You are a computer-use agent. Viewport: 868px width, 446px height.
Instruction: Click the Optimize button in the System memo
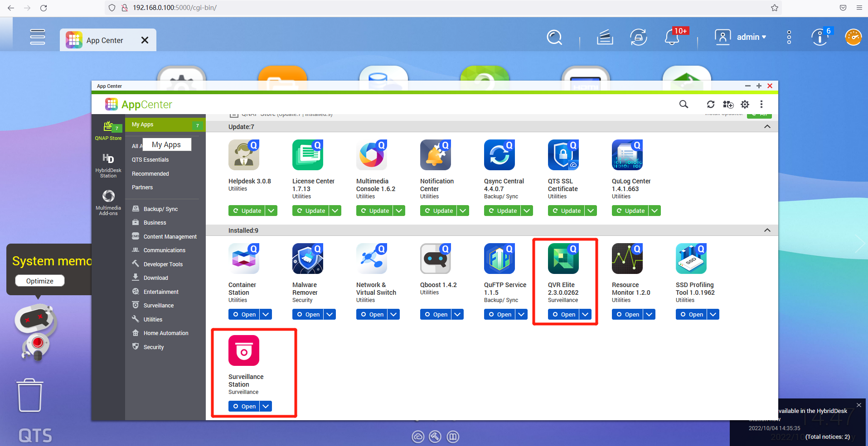pos(40,281)
